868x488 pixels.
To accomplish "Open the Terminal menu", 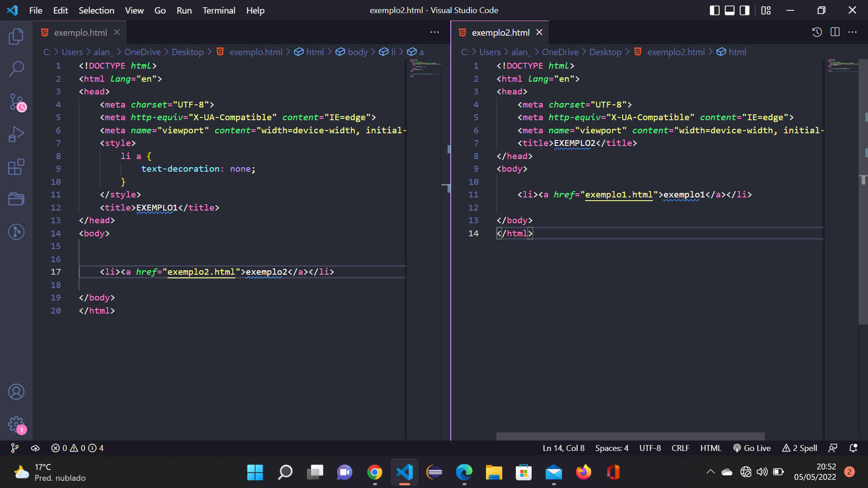I will (219, 10).
